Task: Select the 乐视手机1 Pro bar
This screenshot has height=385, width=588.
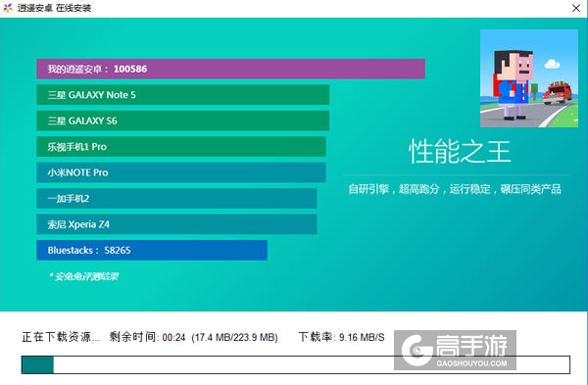Action: pyautogui.click(x=181, y=147)
